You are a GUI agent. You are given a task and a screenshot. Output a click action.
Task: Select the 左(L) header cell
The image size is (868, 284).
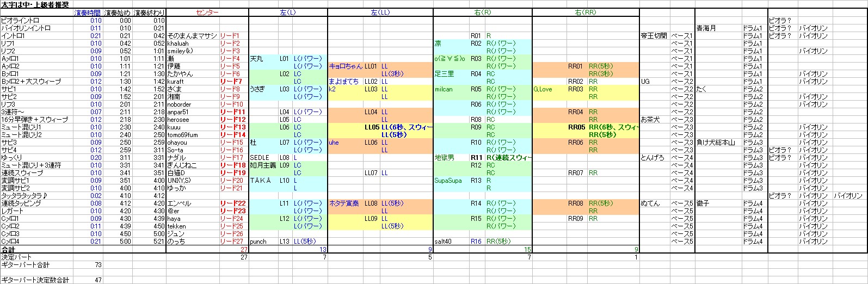coord(288,13)
